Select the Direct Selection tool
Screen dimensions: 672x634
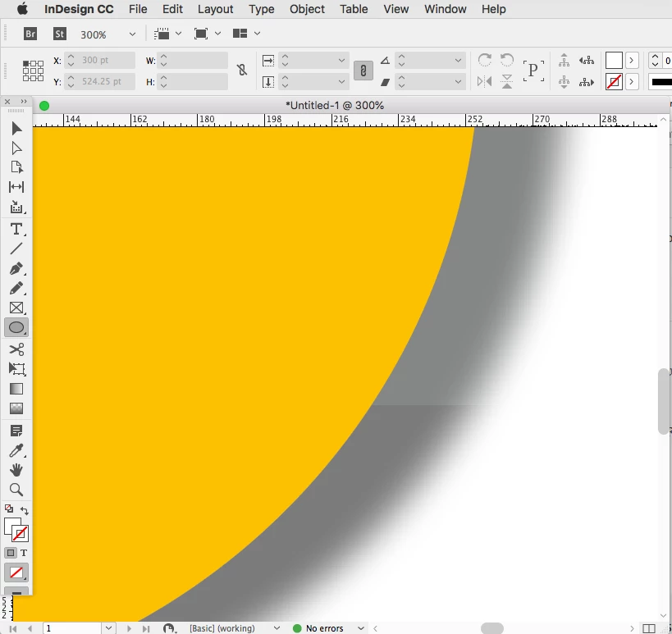16,148
